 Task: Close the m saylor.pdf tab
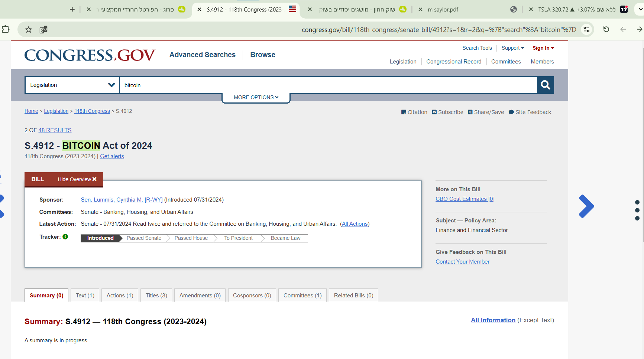(x=420, y=9)
